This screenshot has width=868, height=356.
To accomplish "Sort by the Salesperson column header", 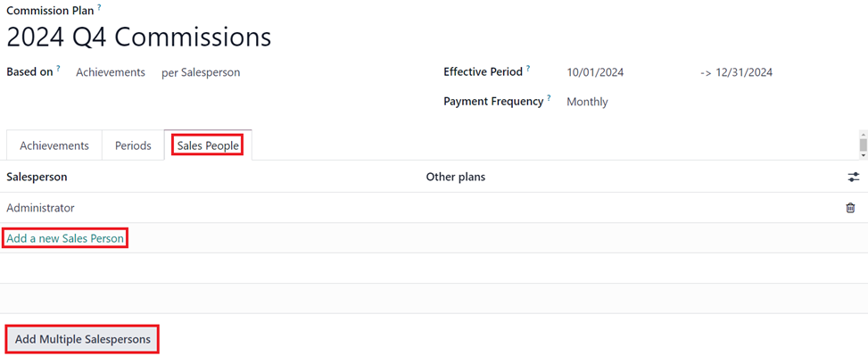I will [x=37, y=178].
